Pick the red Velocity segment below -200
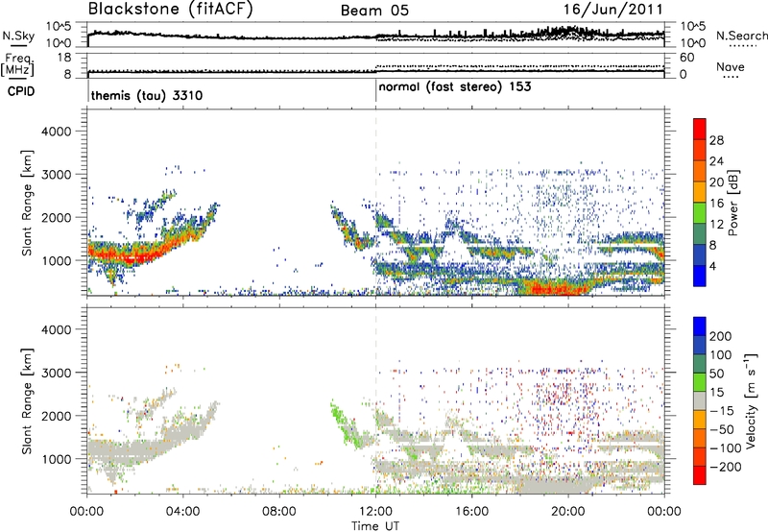Screen dimensions: 768x532 pyautogui.click(x=700, y=475)
